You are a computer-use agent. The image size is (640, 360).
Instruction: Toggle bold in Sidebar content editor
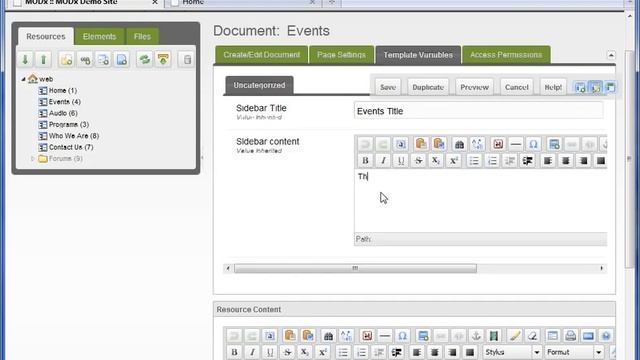pyautogui.click(x=365, y=161)
